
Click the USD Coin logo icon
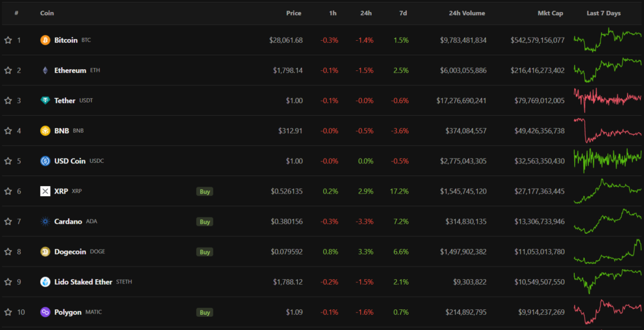(x=45, y=161)
